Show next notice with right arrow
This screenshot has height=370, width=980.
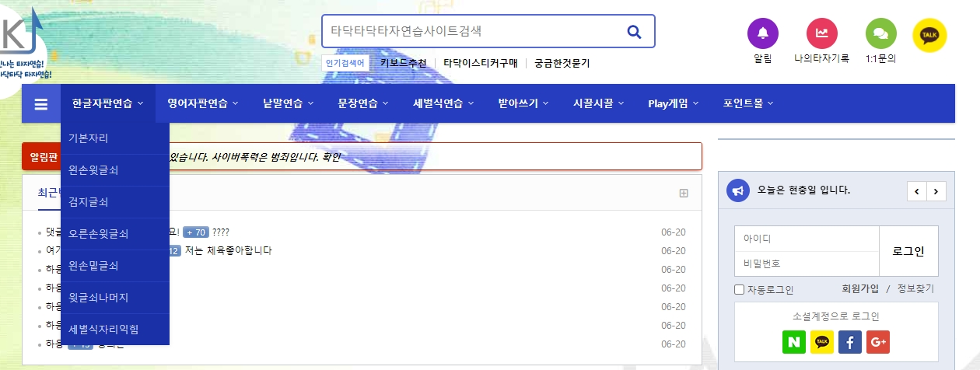pos(936,191)
